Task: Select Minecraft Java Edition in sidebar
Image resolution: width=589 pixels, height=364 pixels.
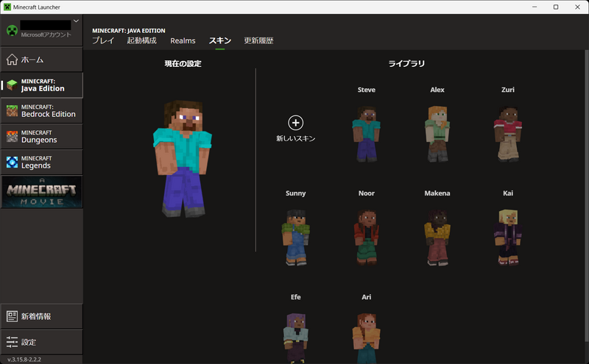Action: tap(41, 85)
